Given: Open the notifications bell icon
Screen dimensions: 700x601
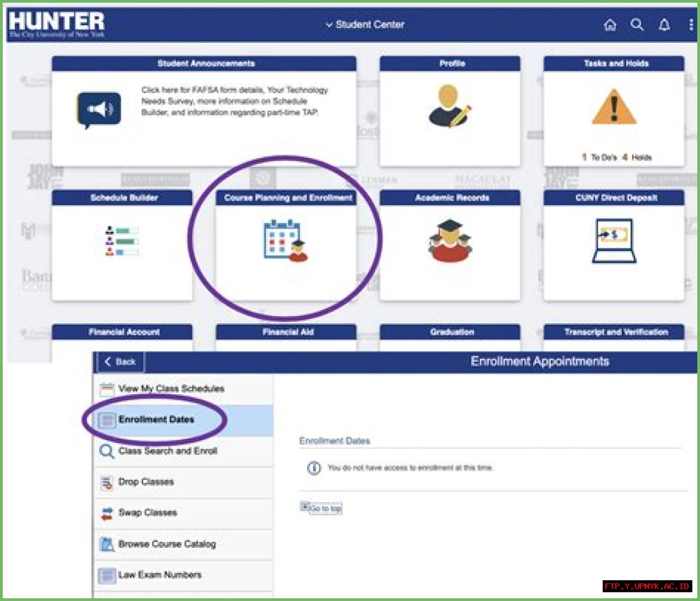Looking at the screenshot, I should (664, 25).
